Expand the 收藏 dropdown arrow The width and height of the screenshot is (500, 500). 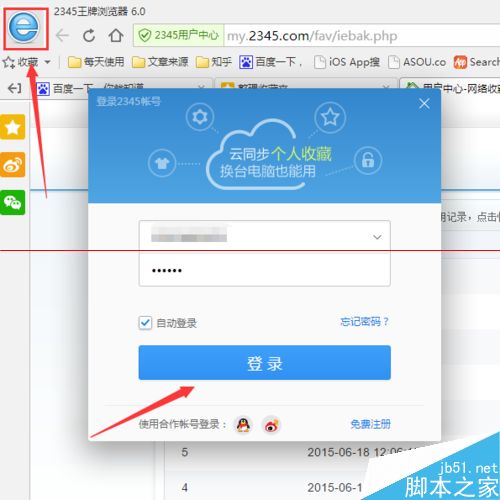[47, 62]
